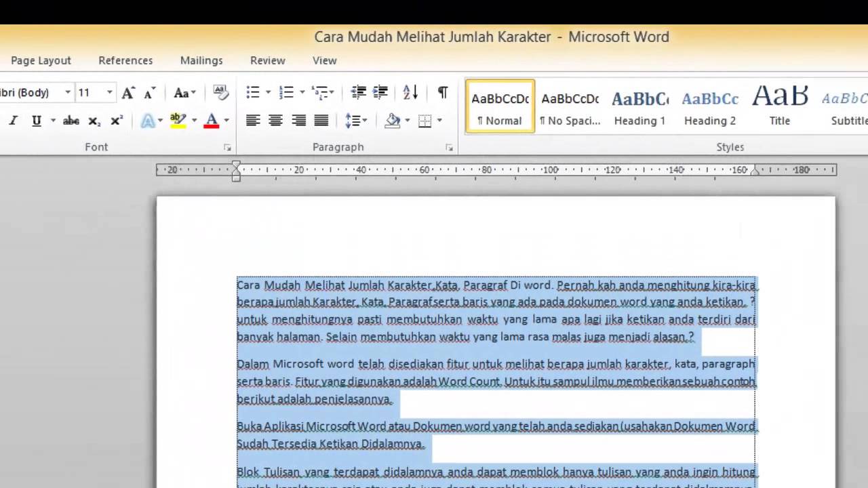The image size is (868, 488).
Task: Click the Numbering list icon
Action: [x=286, y=92]
